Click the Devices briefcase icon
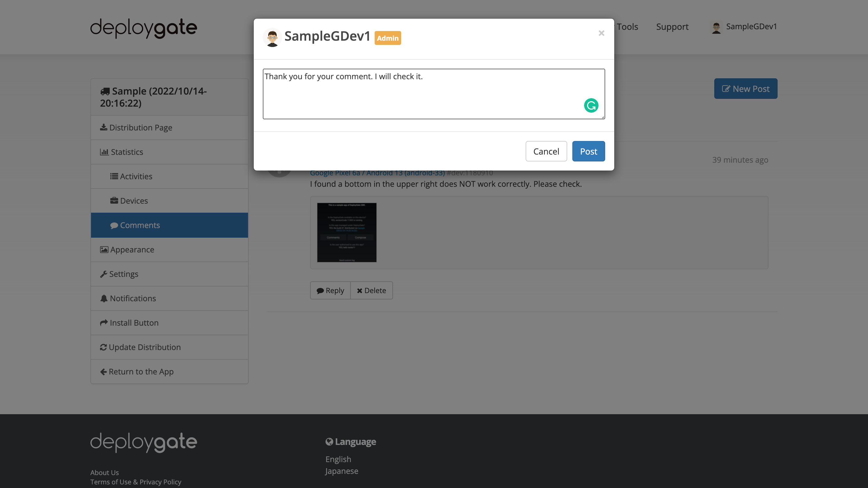 click(x=114, y=200)
